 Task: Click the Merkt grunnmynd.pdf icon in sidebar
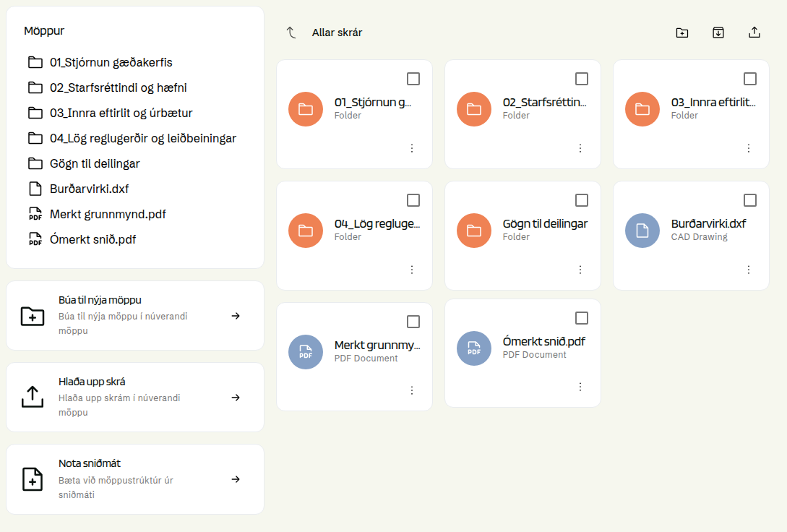click(35, 214)
